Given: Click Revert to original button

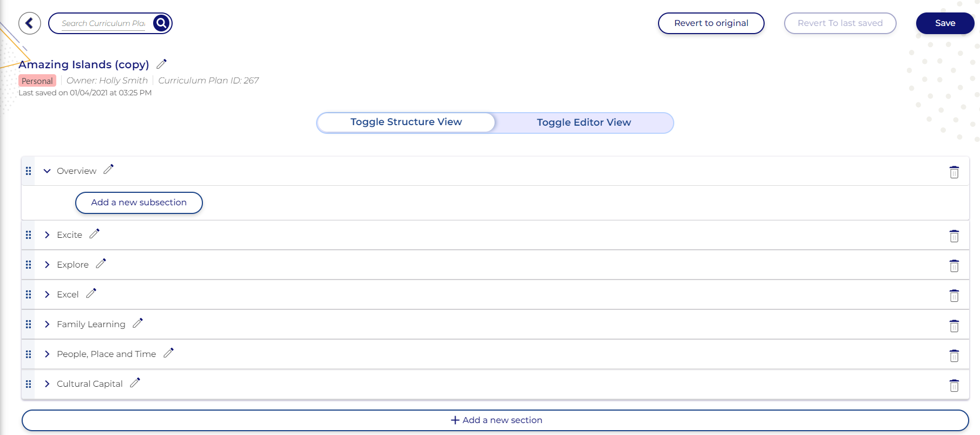Looking at the screenshot, I should pyautogui.click(x=711, y=23).
